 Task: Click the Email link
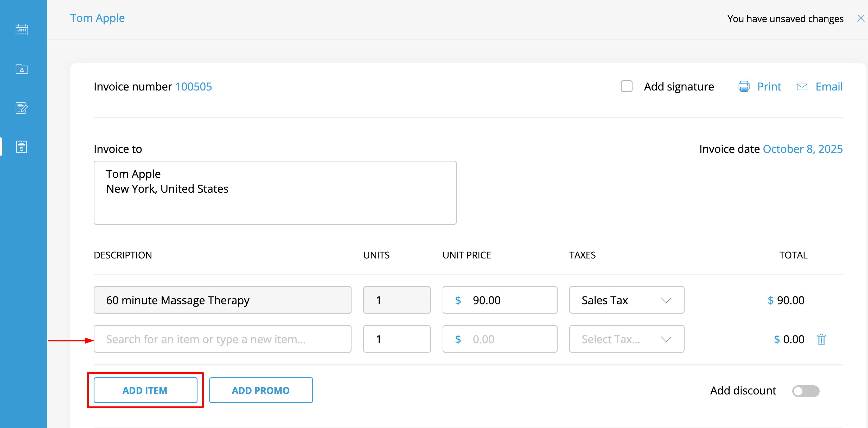pos(829,87)
